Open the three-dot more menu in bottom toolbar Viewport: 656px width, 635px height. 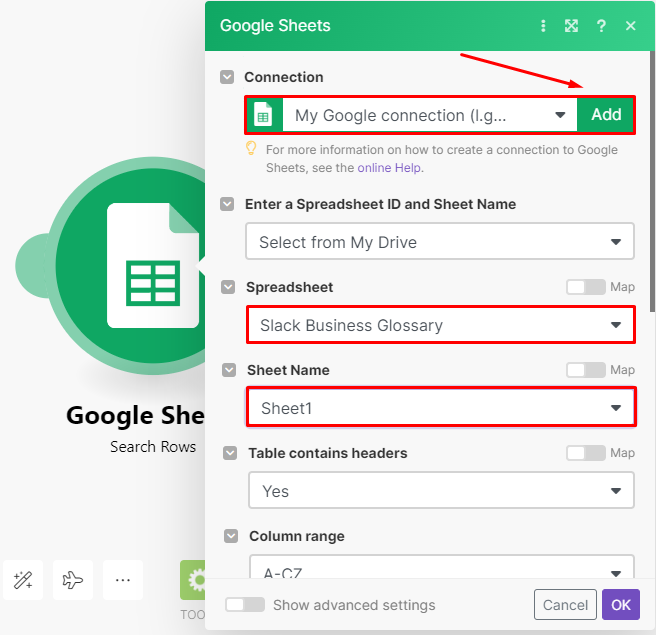(x=123, y=580)
